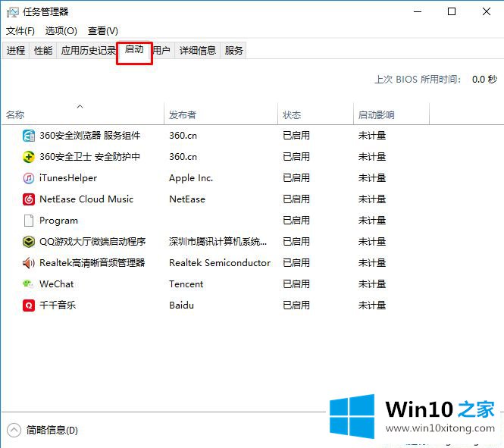Click the 上次 BIOS 所用时间 label
504x448 pixels.
418,80
